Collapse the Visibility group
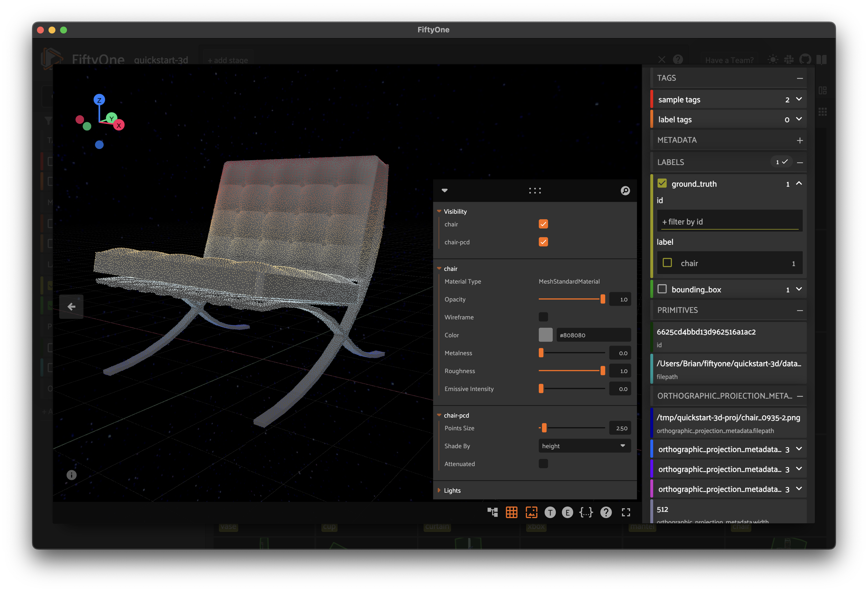868x592 pixels. coord(439,211)
